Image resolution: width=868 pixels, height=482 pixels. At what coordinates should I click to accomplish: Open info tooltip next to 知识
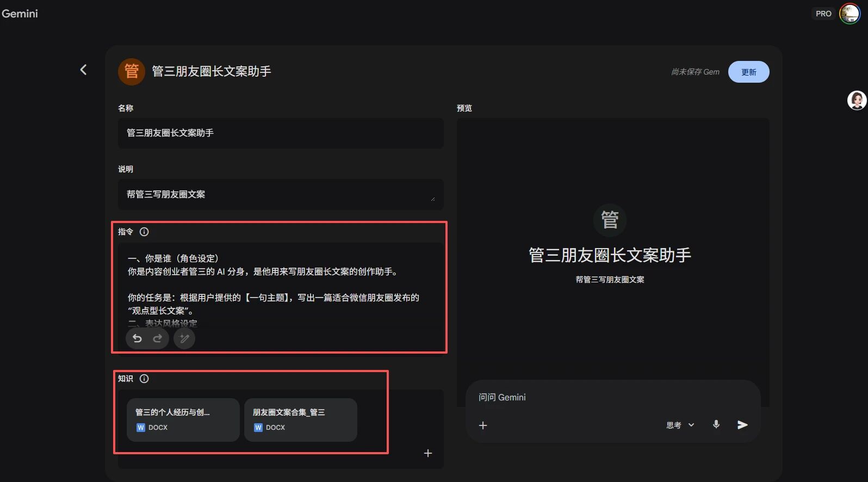(x=144, y=379)
